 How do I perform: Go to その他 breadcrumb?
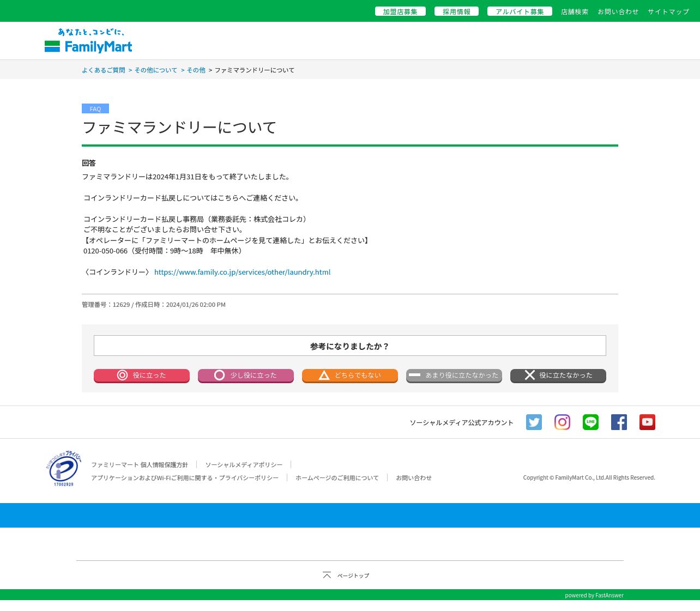(196, 70)
